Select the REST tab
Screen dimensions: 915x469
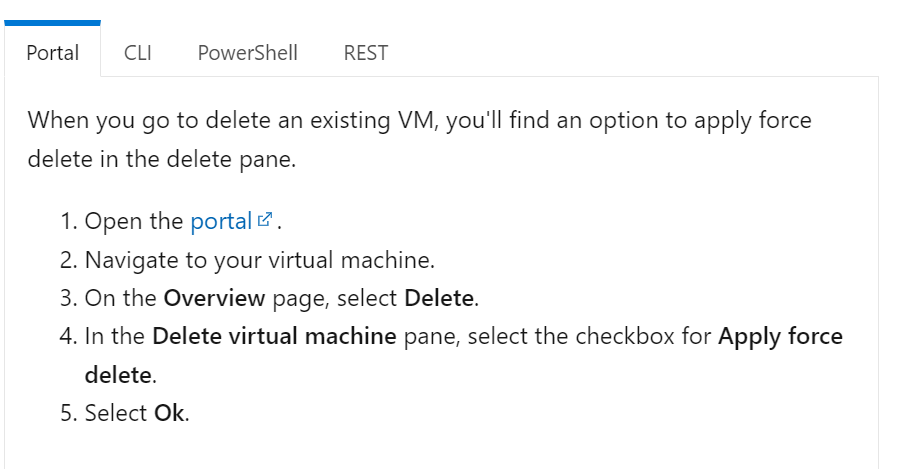366,52
